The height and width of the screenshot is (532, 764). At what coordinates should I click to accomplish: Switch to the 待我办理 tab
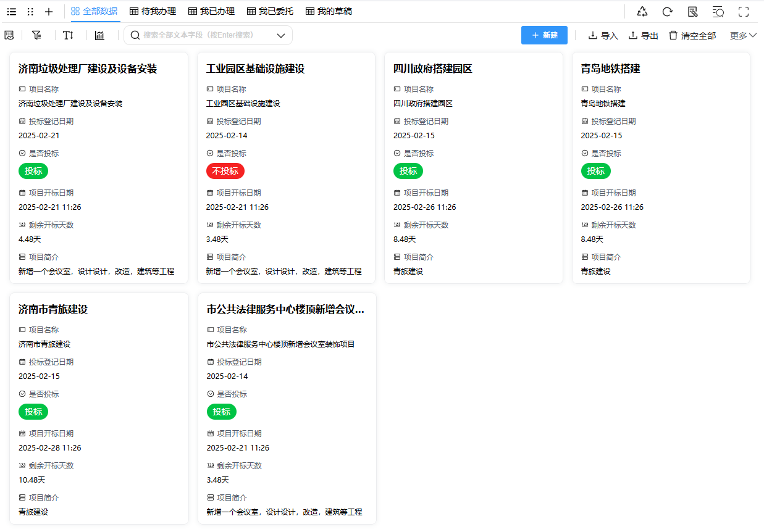153,11
